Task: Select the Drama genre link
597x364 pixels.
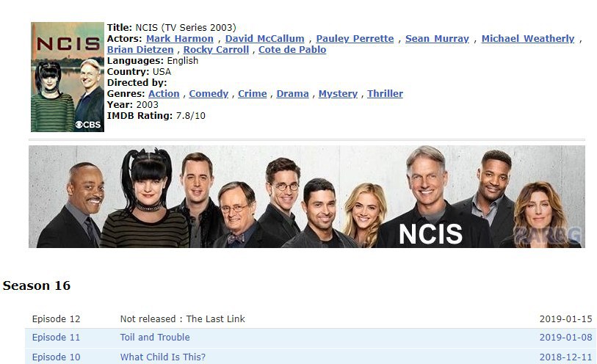Action: pyautogui.click(x=292, y=94)
